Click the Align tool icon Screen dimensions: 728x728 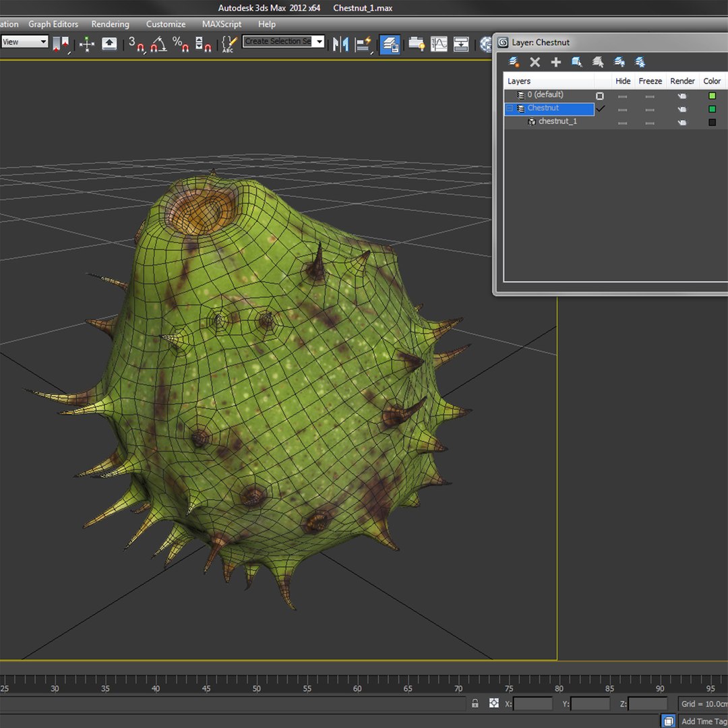[x=363, y=44]
